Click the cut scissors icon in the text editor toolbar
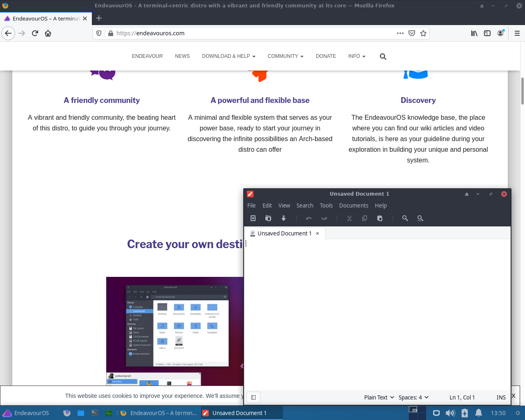This screenshot has height=420, width=525. [x=349, y=218]
